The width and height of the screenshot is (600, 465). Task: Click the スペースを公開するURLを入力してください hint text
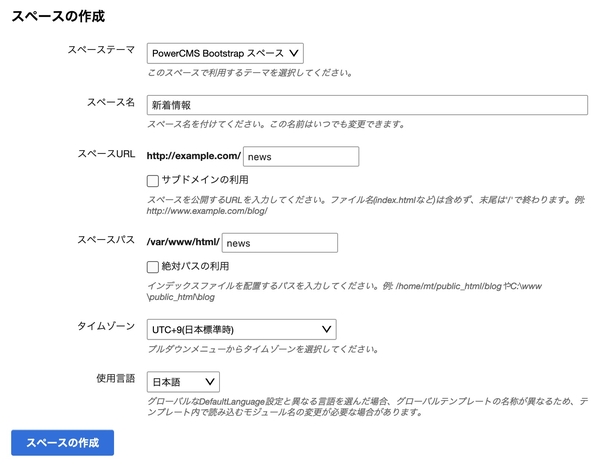(x=366, y=205)
